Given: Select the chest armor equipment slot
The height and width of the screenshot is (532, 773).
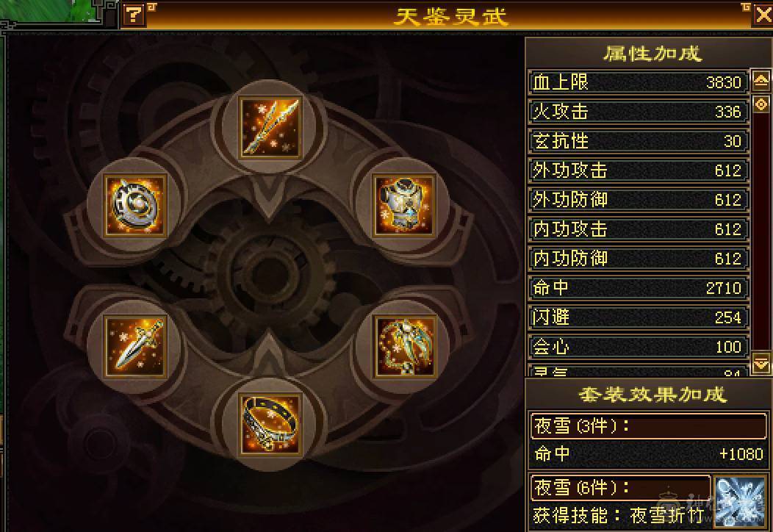Looking at the screenshot, I should (404, 205).
